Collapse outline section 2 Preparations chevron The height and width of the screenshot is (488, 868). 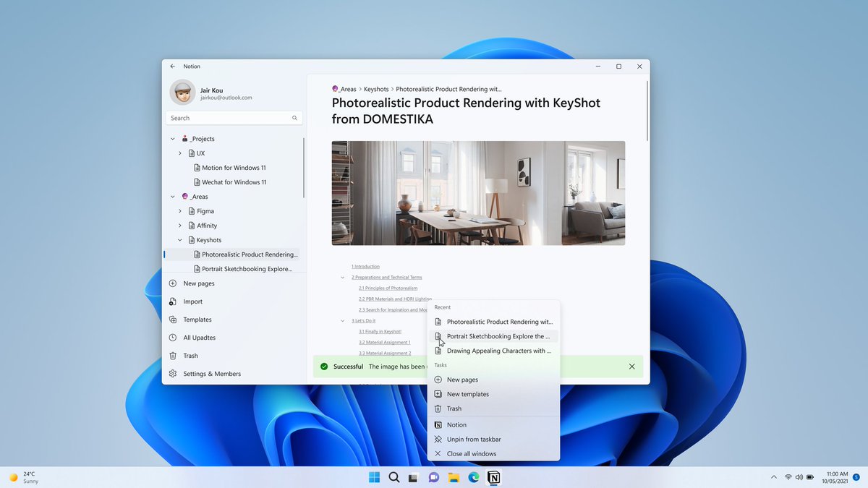click(343, 278)
